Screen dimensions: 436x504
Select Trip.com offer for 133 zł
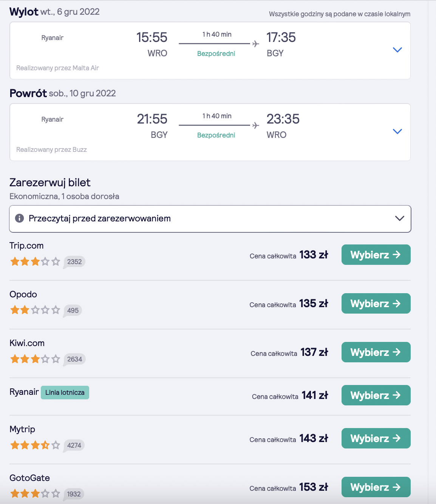[376, 255]
